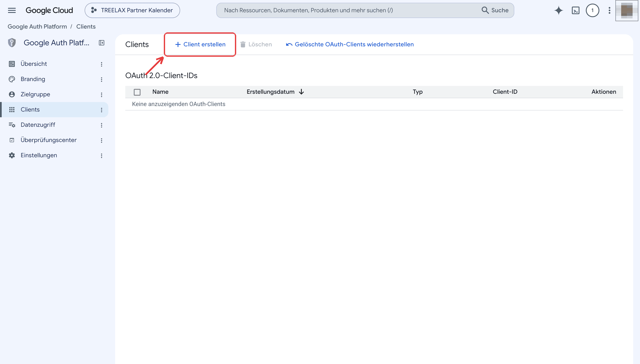Open options menu for Clients sidebar item
This screenshot has width=640, height=364.
pos(102,110)
